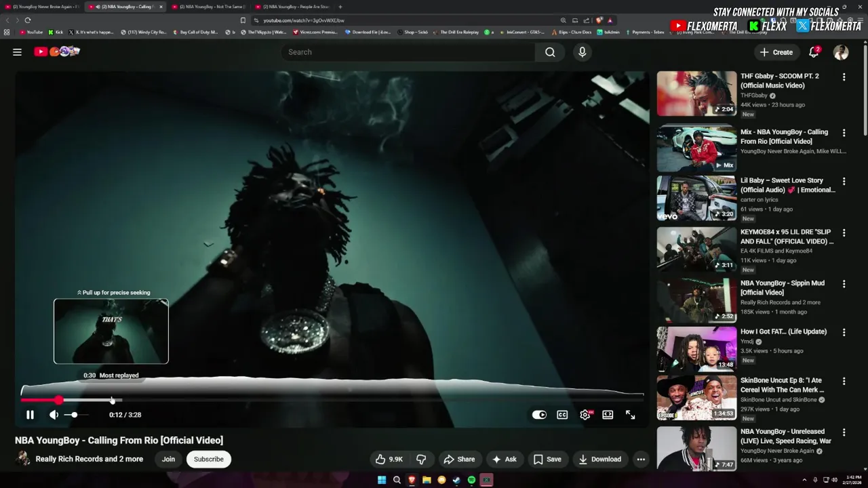This screenshot has width=868, height=488.
Task: Click the Brave Shields icon in address bar
Action: (x=599, y=20)
